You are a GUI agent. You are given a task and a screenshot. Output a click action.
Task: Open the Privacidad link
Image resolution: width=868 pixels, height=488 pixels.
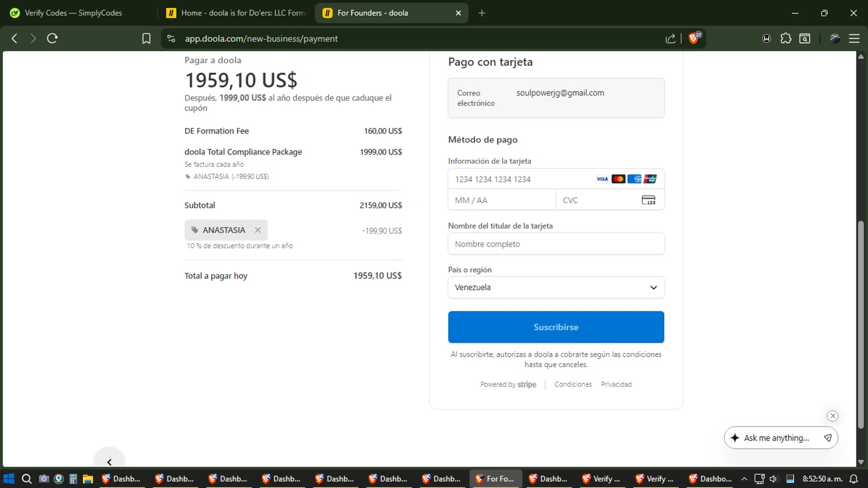[x=616, y=384]
